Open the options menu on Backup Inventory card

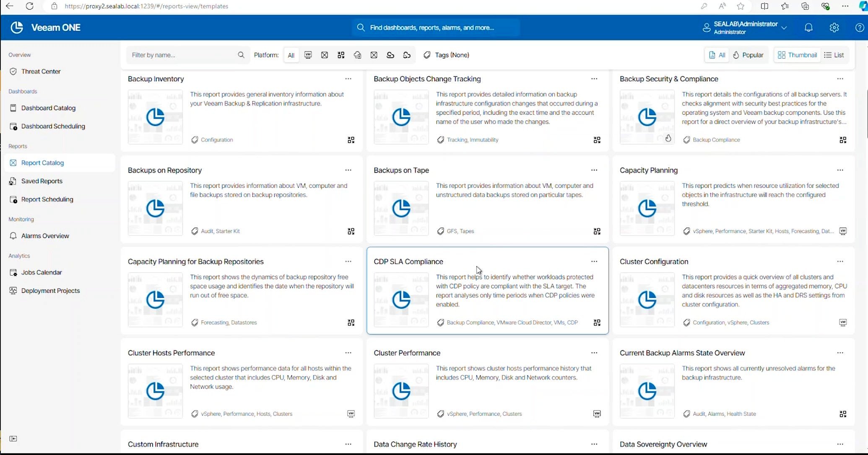(x=348, y=79)
